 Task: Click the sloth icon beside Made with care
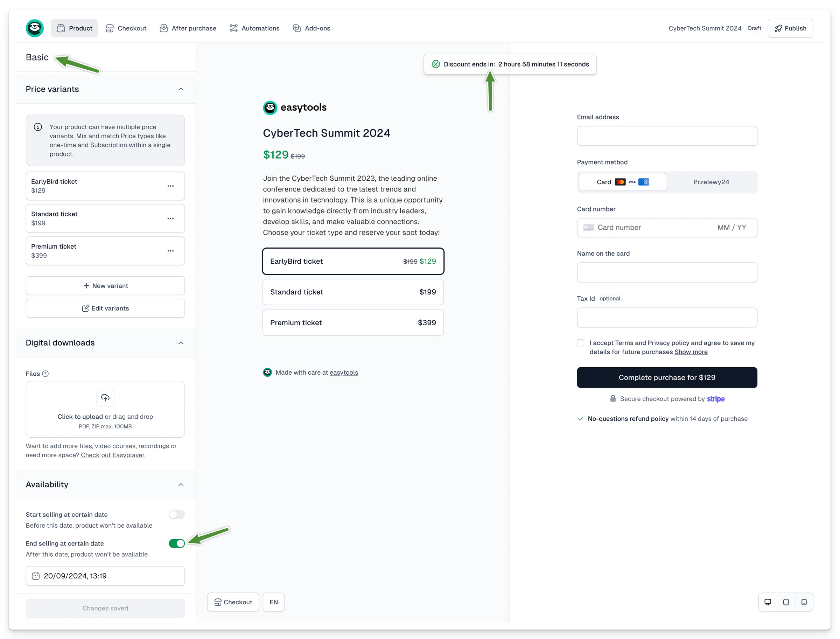267,372
